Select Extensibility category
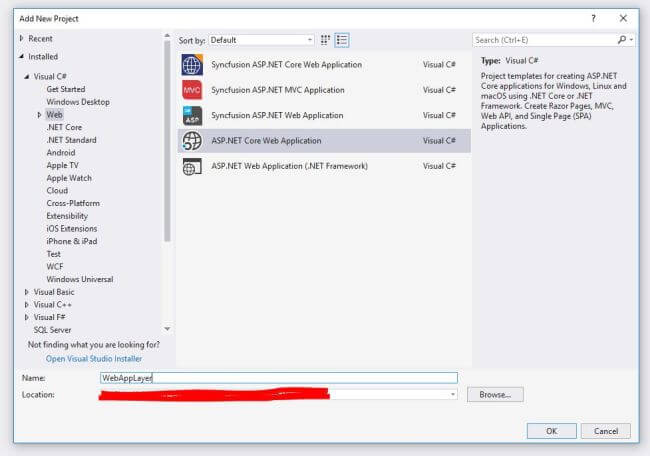The width and height of the screenshot is (650, 456). click(67, 216)
